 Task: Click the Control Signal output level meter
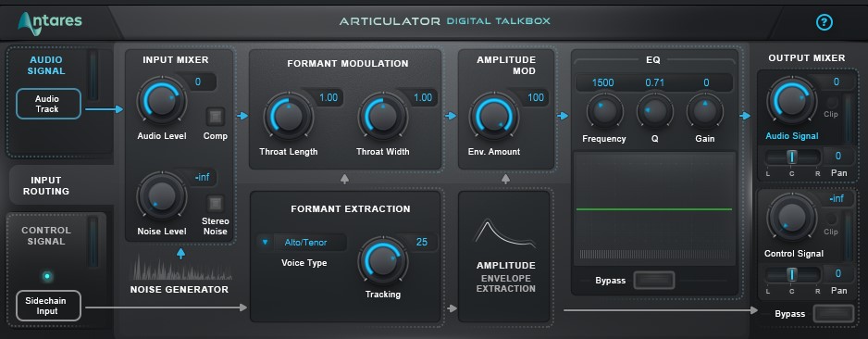point(847,236)
